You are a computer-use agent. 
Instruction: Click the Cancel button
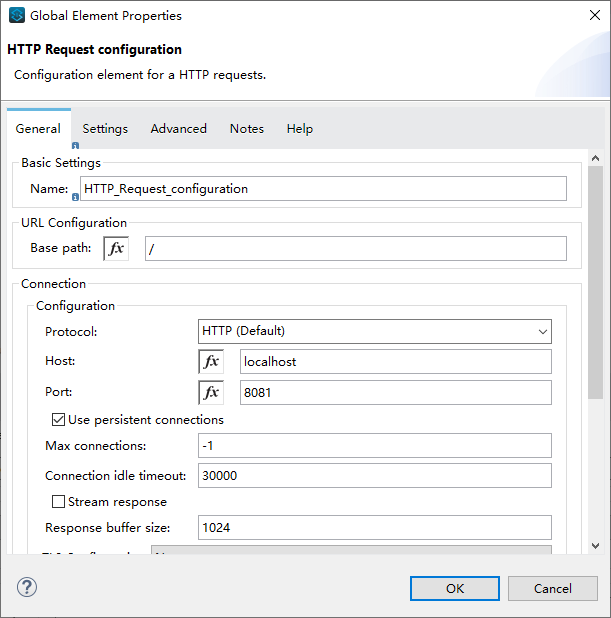tap(552, 588)
